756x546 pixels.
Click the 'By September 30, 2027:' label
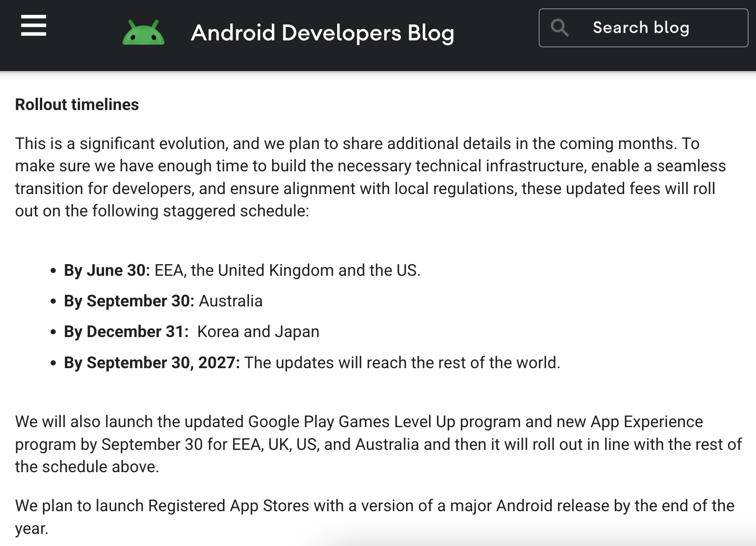[x=152, y=363]
